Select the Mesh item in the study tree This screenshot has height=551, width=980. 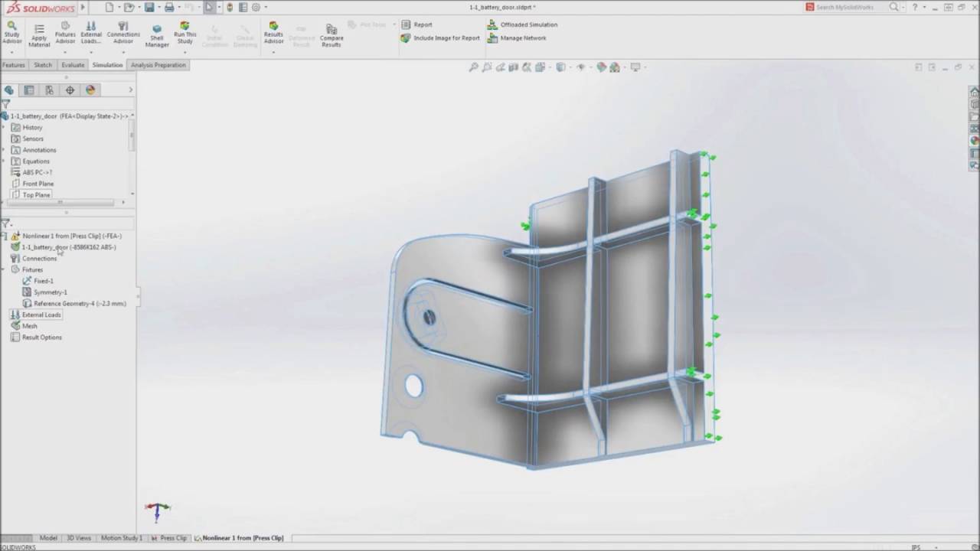(x=24, y=326)
